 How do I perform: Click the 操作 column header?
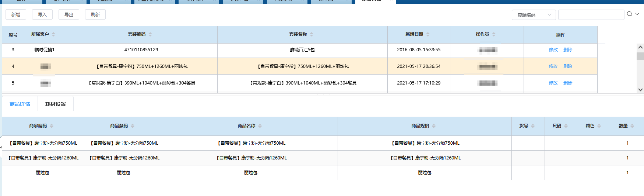[560, 35]
